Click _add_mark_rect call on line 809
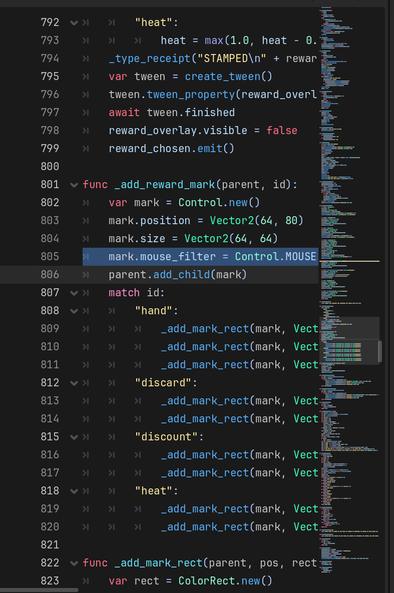Image resolution: width=394 pixels, height=593 pixels. [x=205, y=329]
